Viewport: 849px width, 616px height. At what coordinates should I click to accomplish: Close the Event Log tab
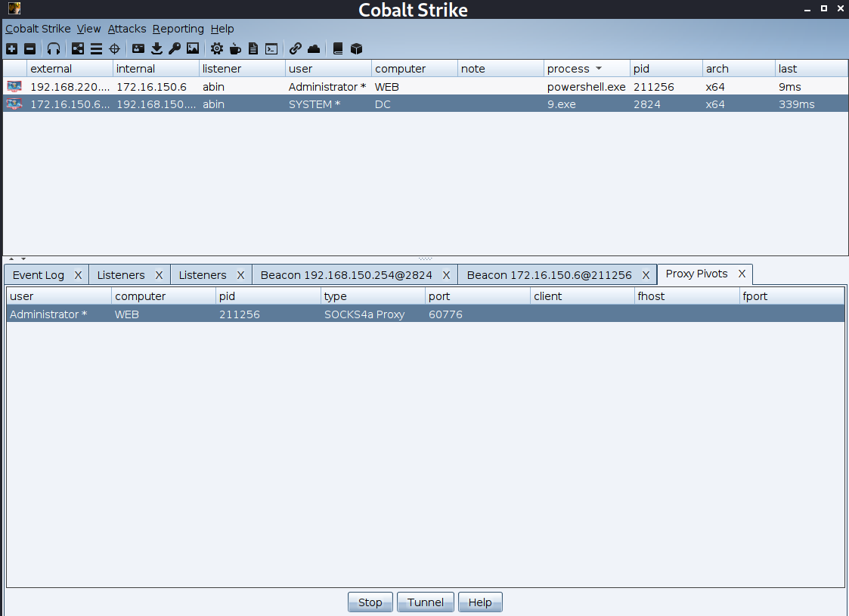click(78, 275)
